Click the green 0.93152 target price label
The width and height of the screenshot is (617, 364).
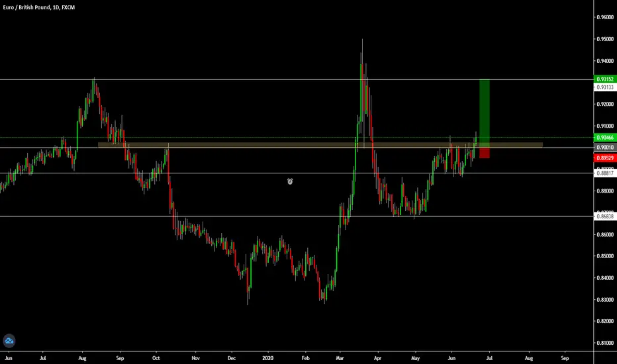[605, 79]
